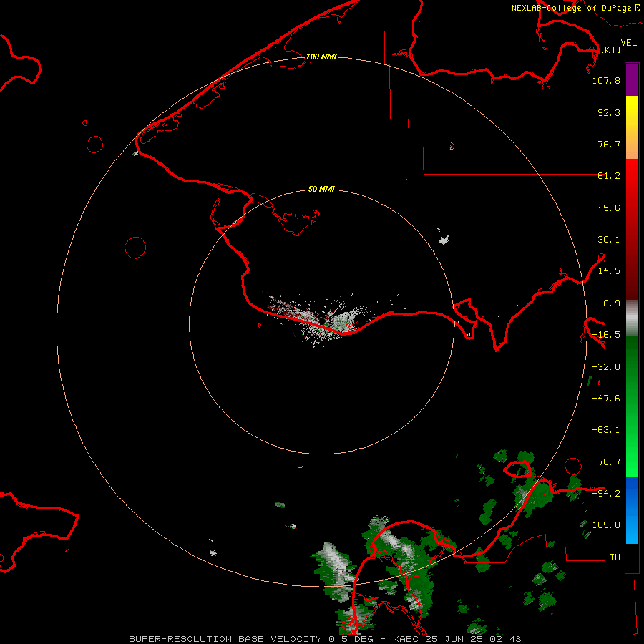Click the 100 NMI range ring label
Viewport: 644px width, 644px height.
[321, 57]
